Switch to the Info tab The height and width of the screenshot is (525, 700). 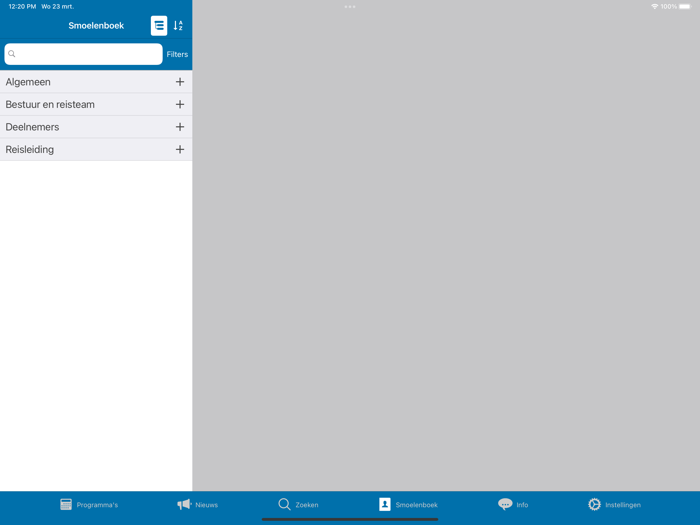pyautogui.click(x=522, y=505)
